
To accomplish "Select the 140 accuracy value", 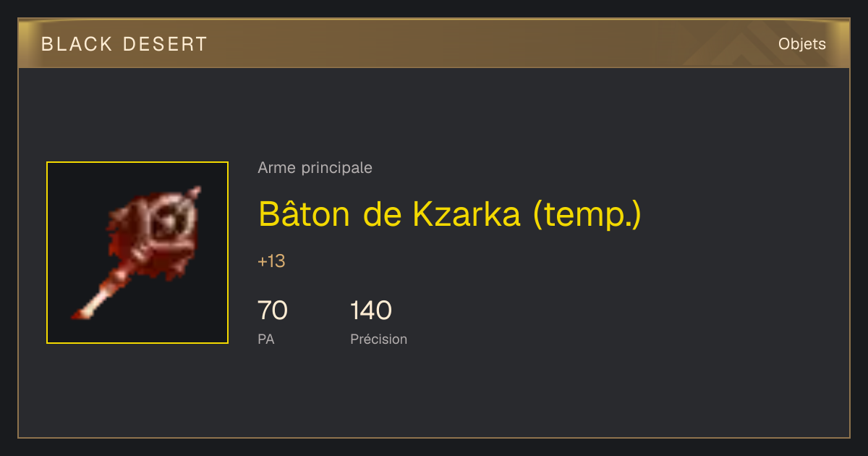I will [x=371, y=311].
